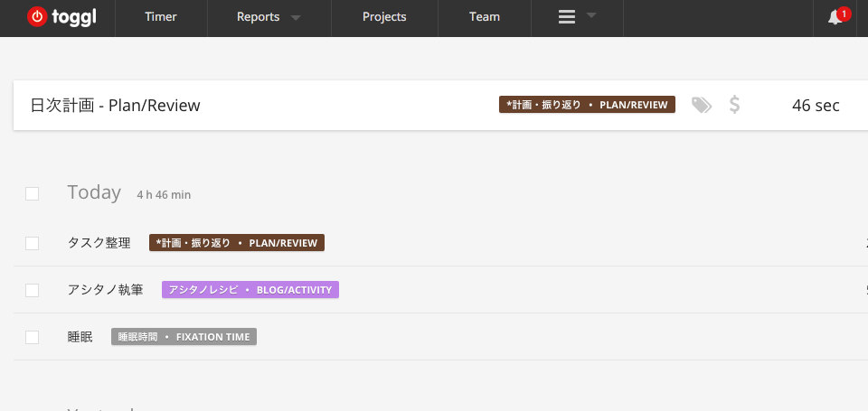Click the toggl logo icon
868x411 pixels.
pos(36,16)
